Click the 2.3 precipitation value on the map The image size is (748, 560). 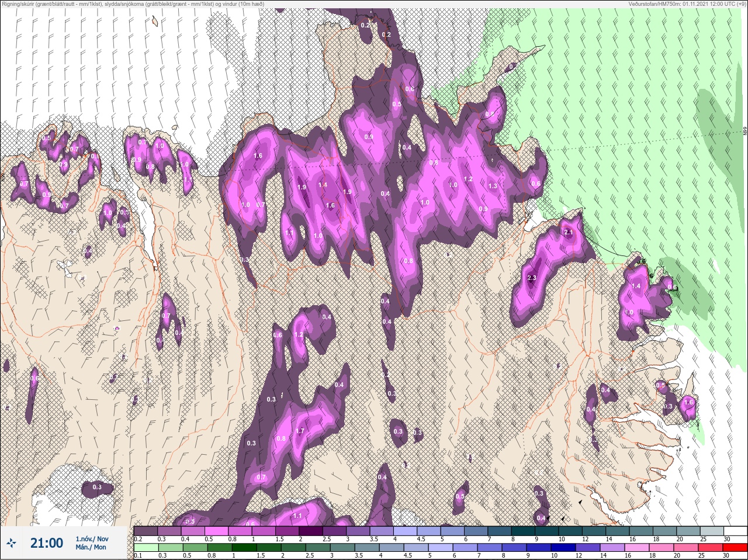(531, 278)
